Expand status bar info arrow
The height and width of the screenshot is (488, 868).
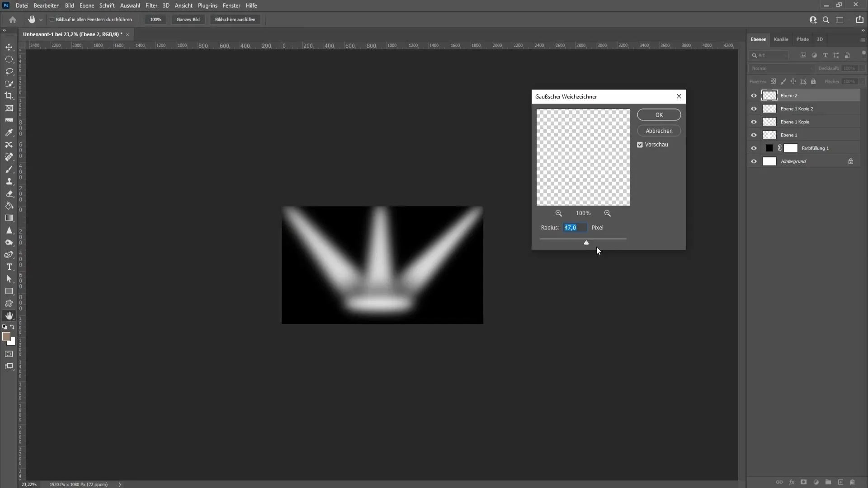pos(120,484)
